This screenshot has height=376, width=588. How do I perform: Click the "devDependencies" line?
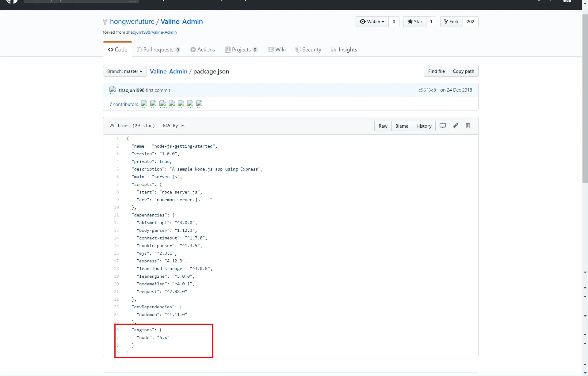click(157, 307)
